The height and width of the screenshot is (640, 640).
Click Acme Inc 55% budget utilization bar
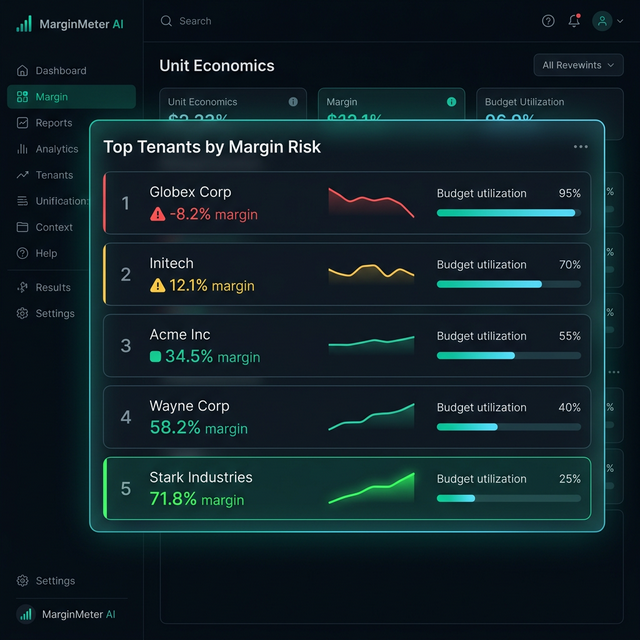[509, 356]
